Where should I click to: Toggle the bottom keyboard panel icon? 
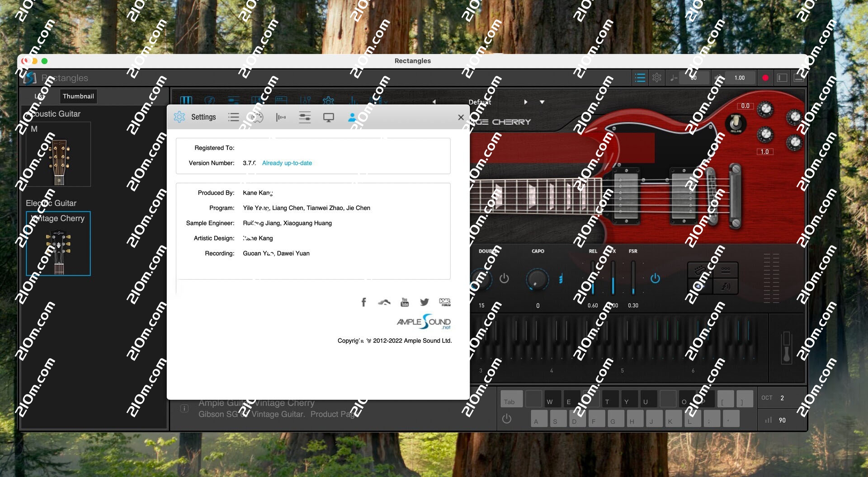(799, 78)
